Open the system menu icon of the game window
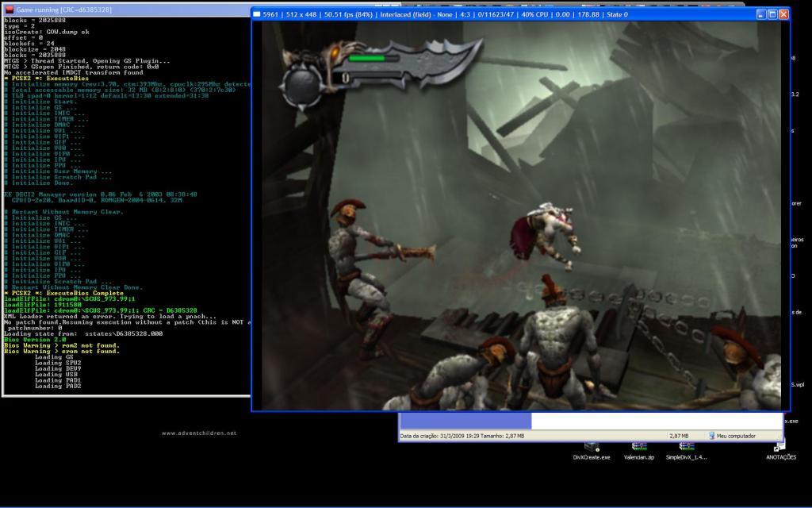The height and width of the screenshot is (508, 812). pos(257,14)
